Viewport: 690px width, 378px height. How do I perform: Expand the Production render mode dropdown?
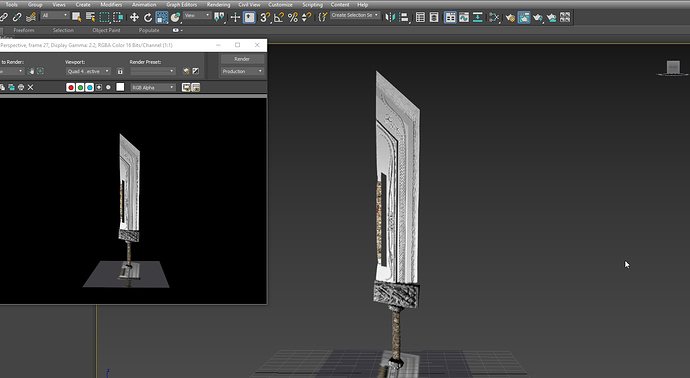[242, 71]
